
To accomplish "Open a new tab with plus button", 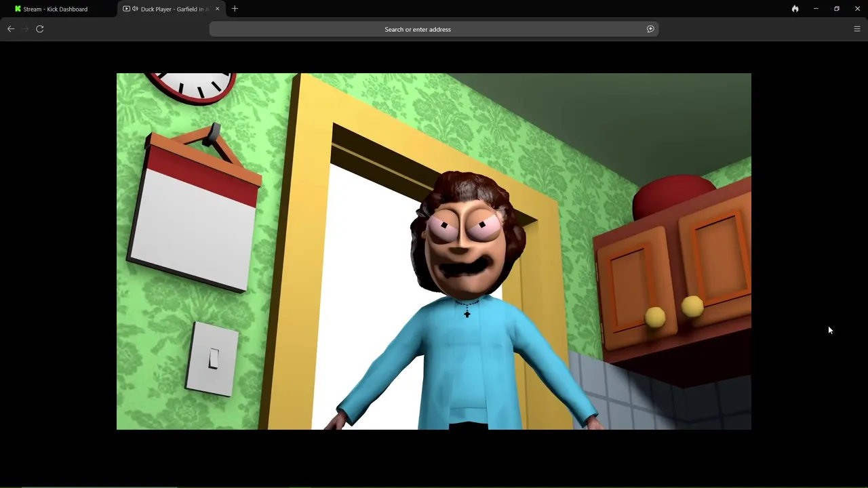I will coord(235,9).
